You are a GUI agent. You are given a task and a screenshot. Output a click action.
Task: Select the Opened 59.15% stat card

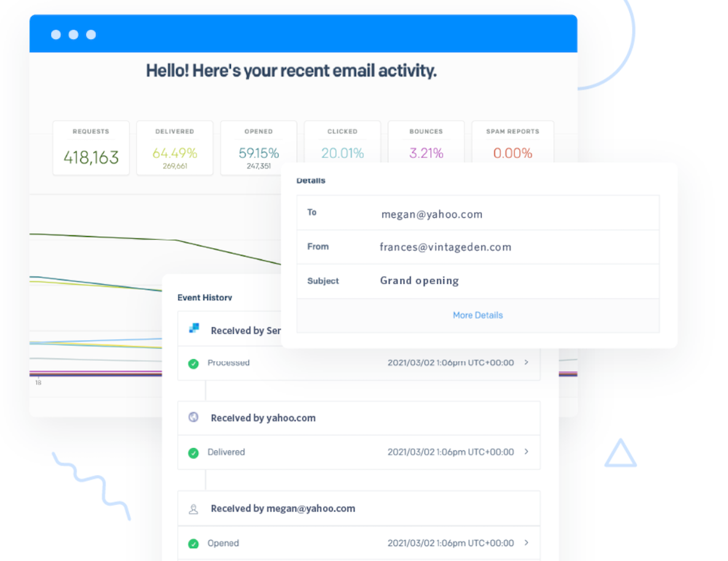[258, 148]
